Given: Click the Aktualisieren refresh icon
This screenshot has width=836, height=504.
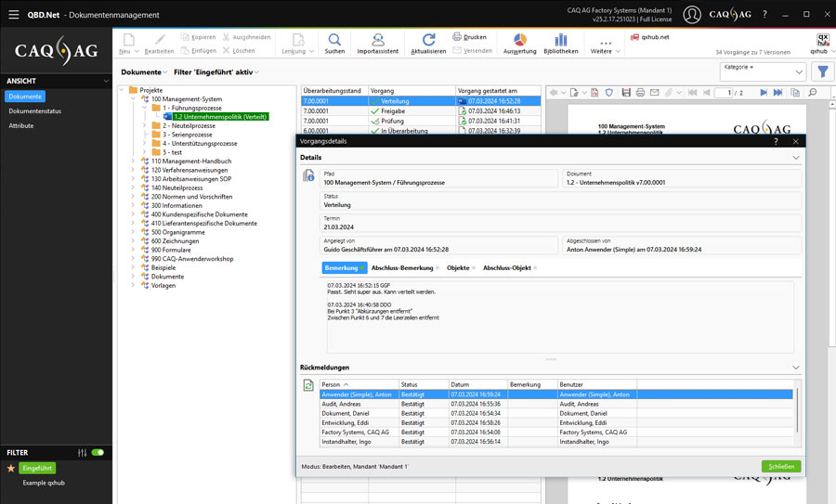Looking at the screenshot, I should [428, 40].
